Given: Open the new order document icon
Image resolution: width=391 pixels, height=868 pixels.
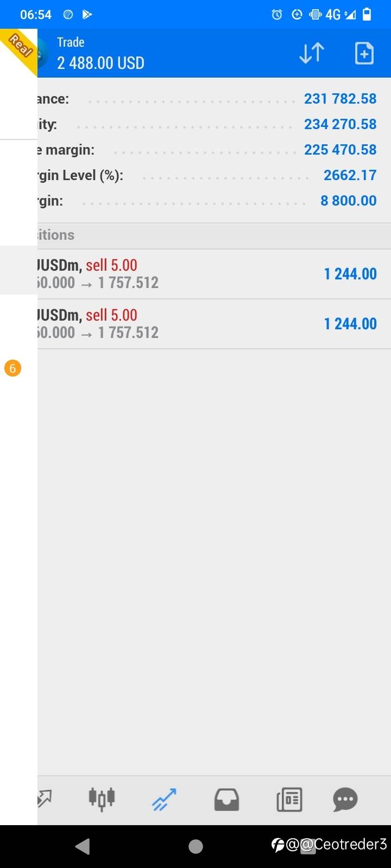Looking at the screenshot, I should coord(364,53).
